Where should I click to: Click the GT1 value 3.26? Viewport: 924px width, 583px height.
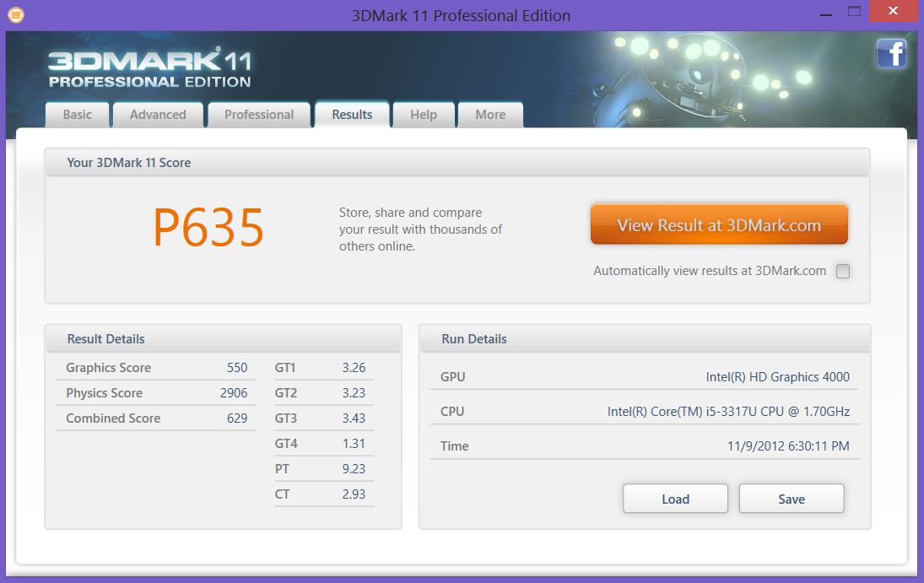tap(354, 368)
